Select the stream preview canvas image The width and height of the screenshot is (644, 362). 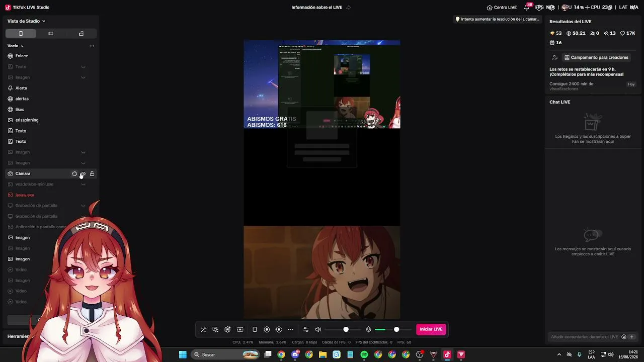(322, 179)
